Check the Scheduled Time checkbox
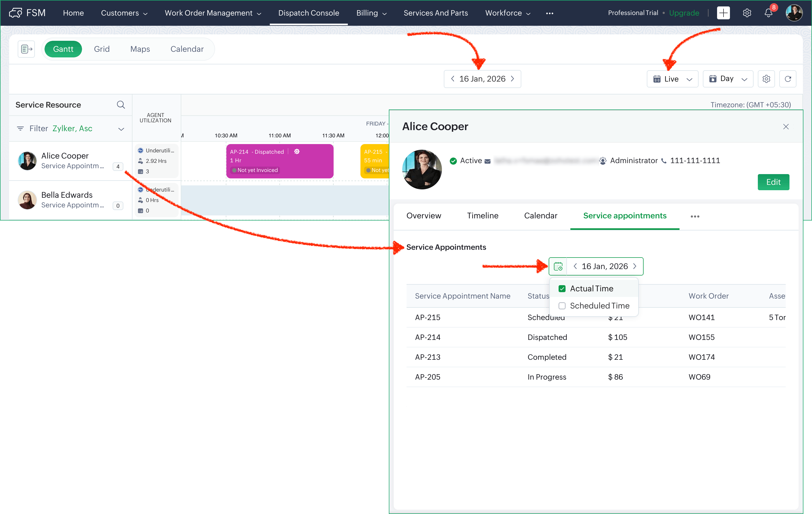This screenshot has height=514, width=812. tap(562, 306)
